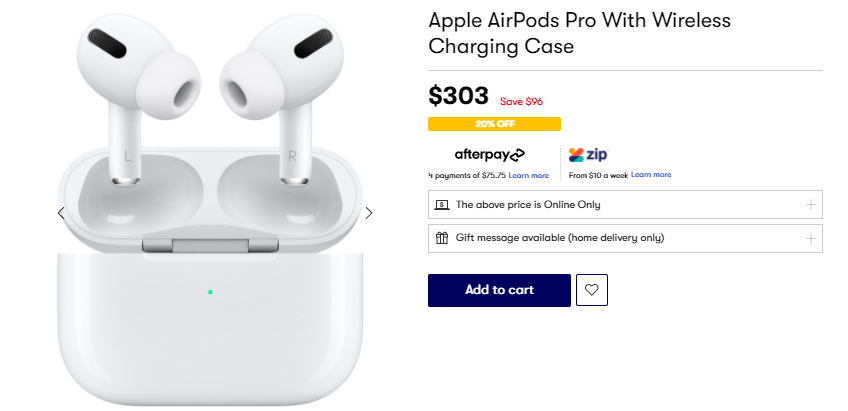Click the Zip logo

pos(588,155)
